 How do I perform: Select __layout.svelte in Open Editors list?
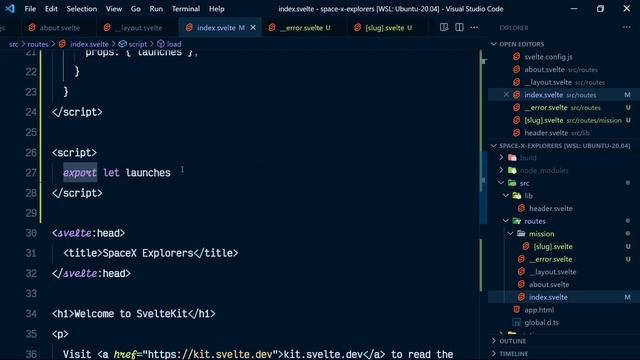pyautogui.click(x=548, y=82)
